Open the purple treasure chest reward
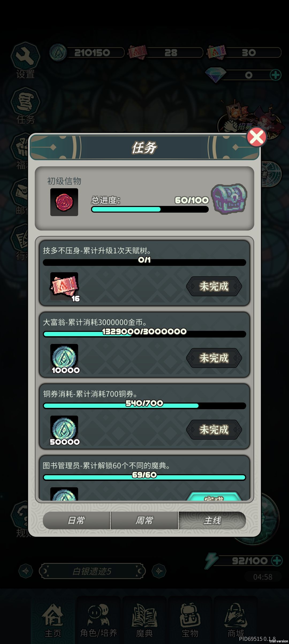Screen dimensions: 289x644 pyautogui.click(x=229, y=199)
